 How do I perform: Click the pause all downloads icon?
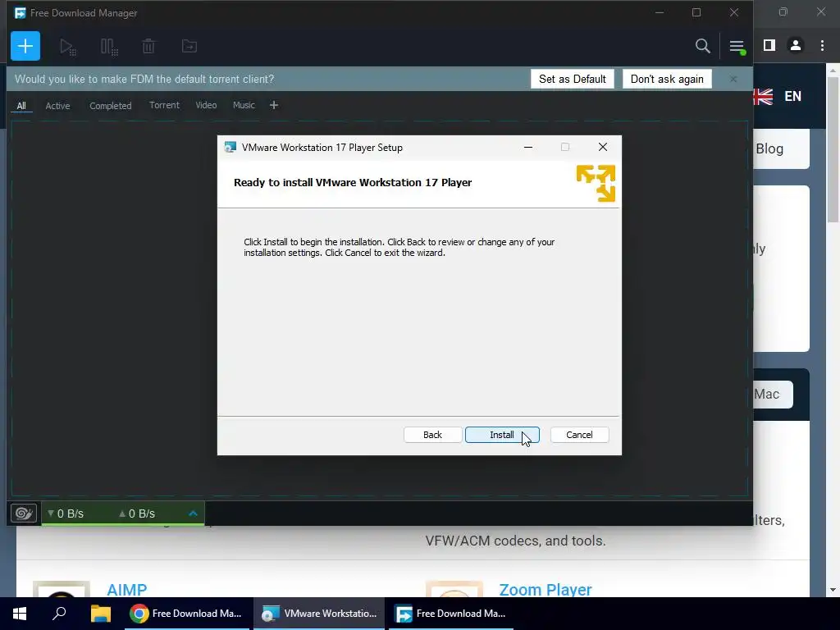coord(109,47)
